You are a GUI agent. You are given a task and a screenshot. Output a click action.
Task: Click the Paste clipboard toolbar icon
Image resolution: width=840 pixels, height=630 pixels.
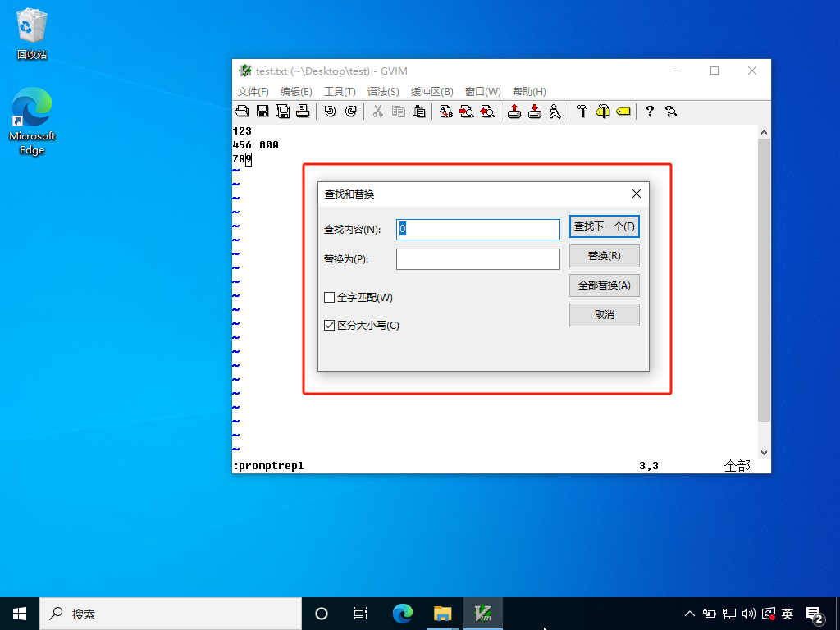(419, 112)
